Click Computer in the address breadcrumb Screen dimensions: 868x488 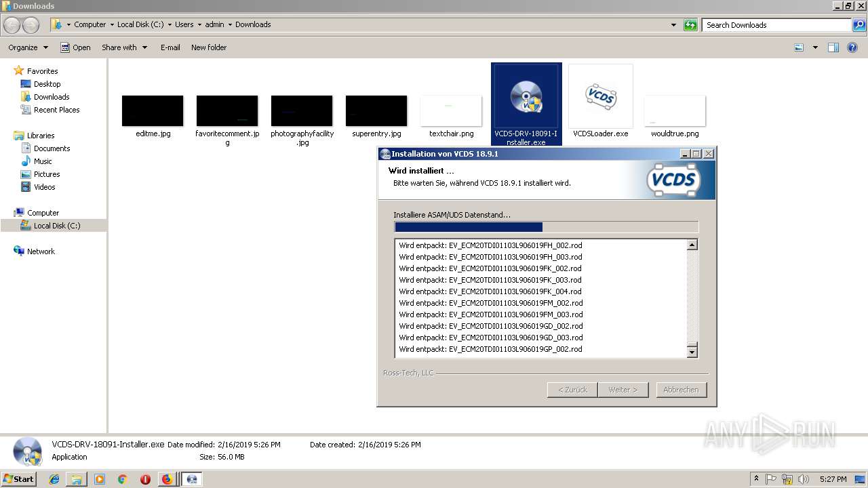tap(90, 24)
